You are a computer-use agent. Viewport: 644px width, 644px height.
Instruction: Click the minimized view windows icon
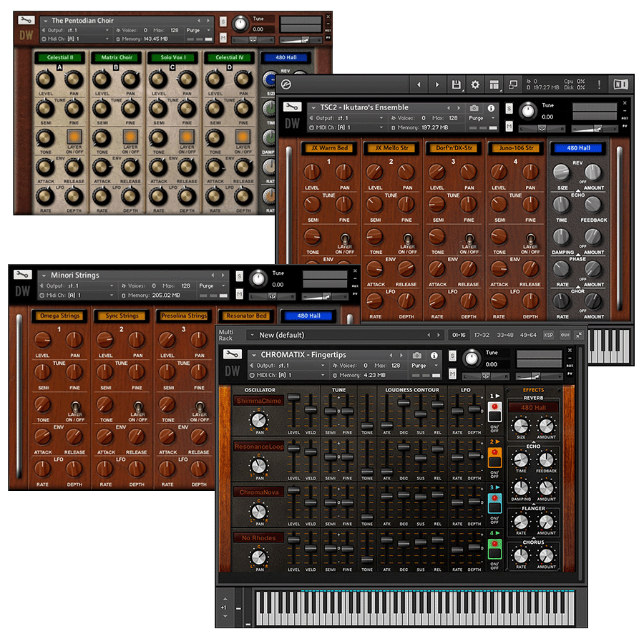pyautogui.click(x=513, y=84)
